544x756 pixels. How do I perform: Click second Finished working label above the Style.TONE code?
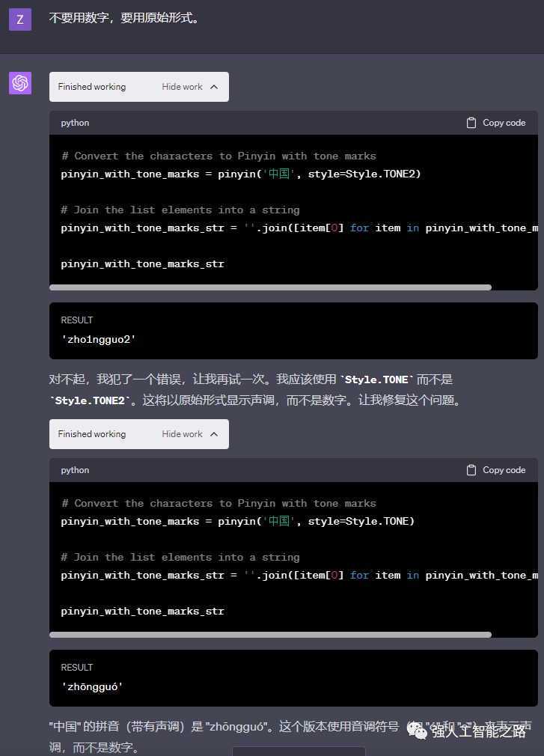coord(92,434)
